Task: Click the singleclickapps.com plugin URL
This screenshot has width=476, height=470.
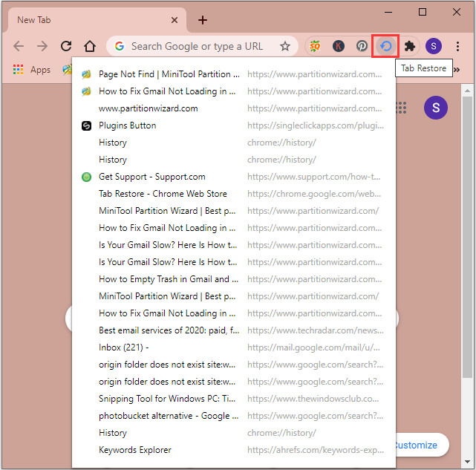Action: click(x=316, y=125)
